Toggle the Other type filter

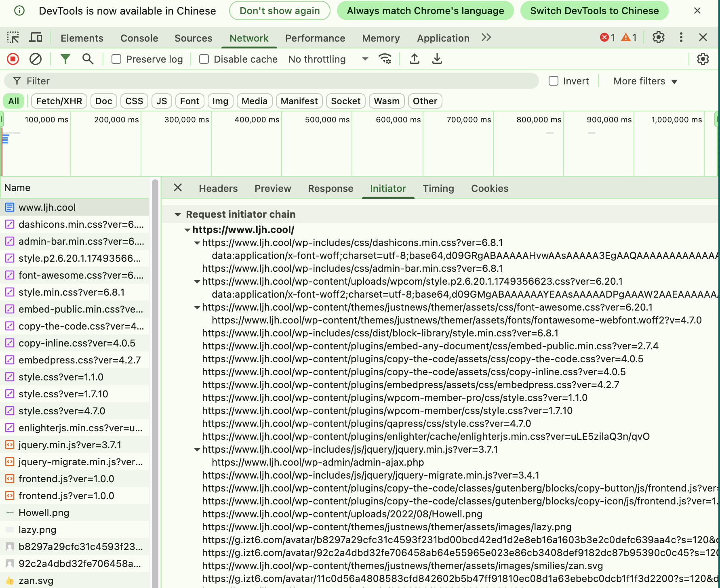(x=425, y=101)
